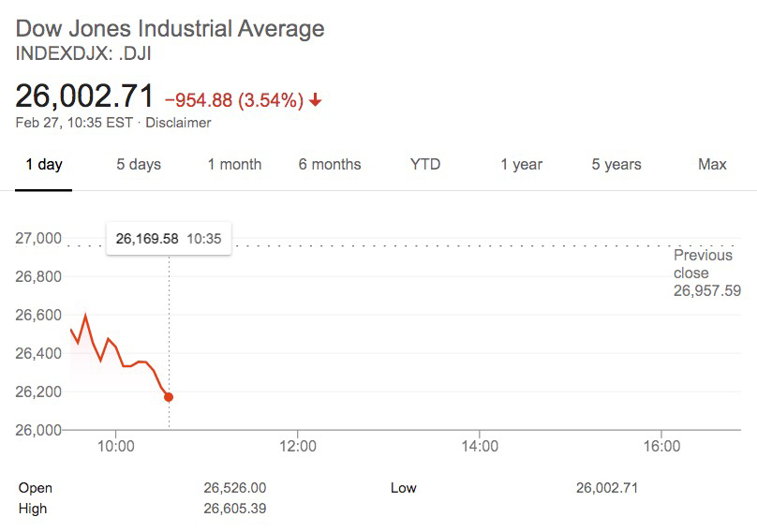Show the Max time range
757x532 pixels.
pos(712,165)
